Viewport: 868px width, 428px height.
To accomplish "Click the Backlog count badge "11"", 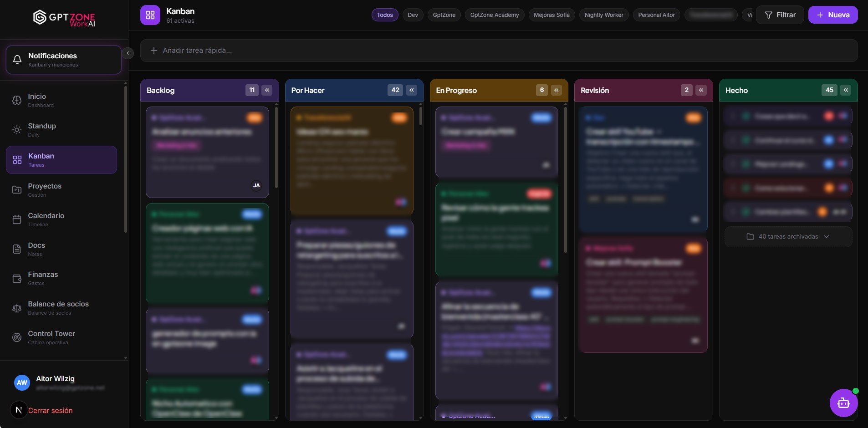I will pyautogui.click(x=252, y=90).
